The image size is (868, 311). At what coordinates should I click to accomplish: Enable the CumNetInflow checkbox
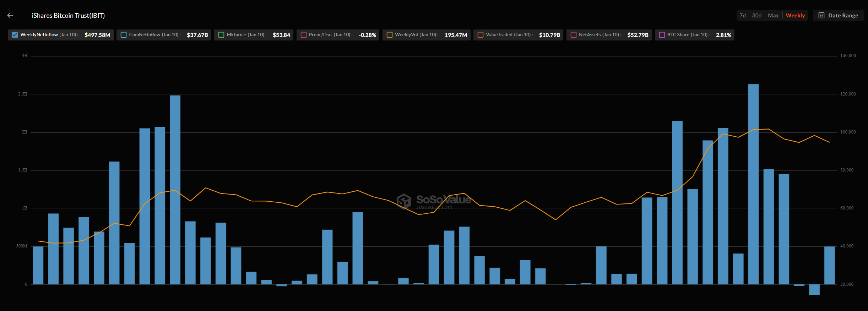(x=124, y=35)
